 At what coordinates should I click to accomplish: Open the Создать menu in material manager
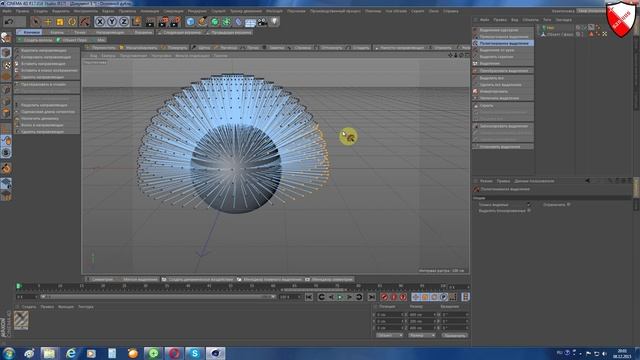click(29, 307)
